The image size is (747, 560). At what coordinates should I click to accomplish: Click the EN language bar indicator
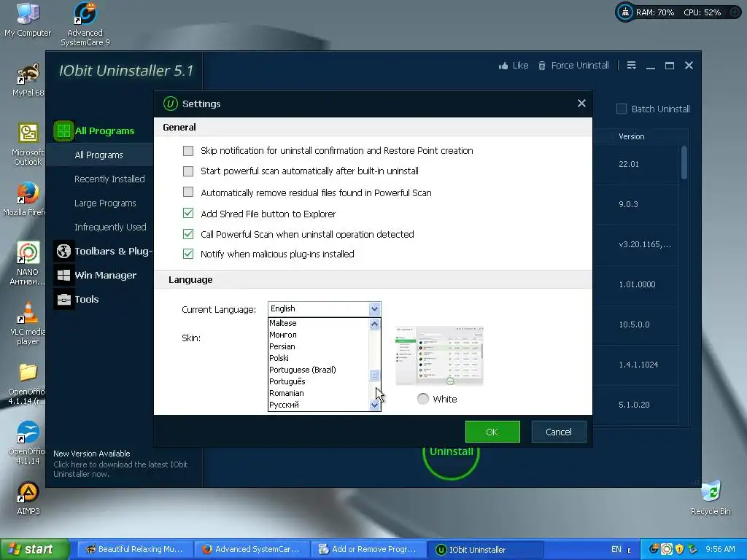pyautogui.click(x=616, y=549)
